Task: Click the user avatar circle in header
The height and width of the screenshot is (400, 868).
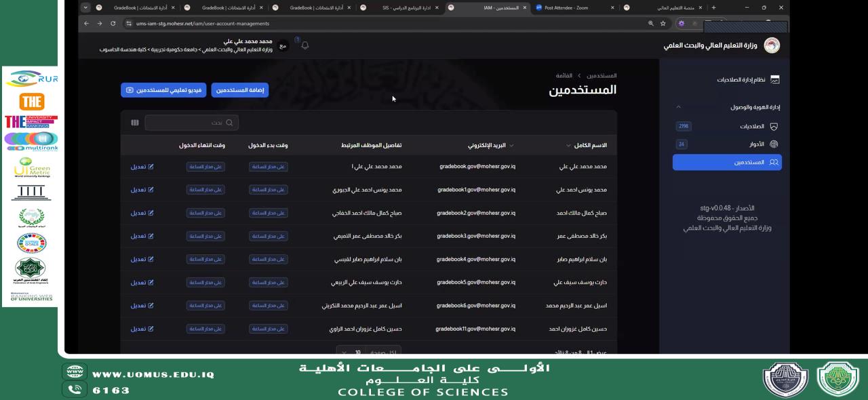Action: point(283,45)
